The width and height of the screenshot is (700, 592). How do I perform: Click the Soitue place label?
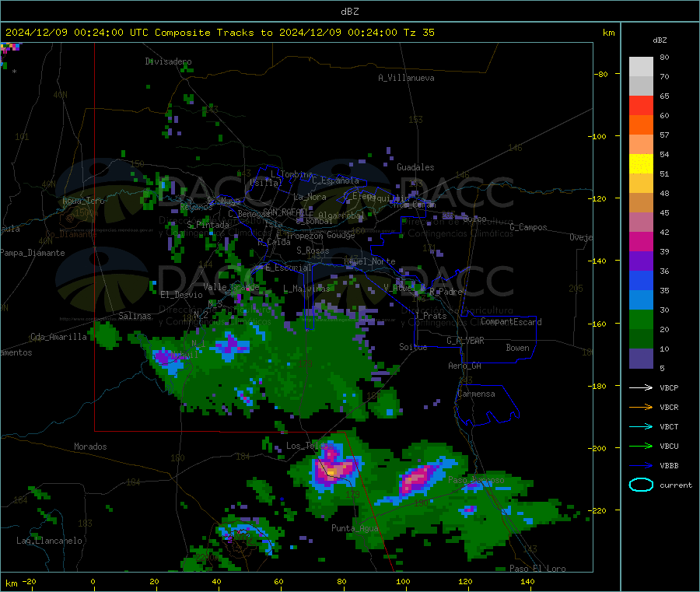[413, 347]
